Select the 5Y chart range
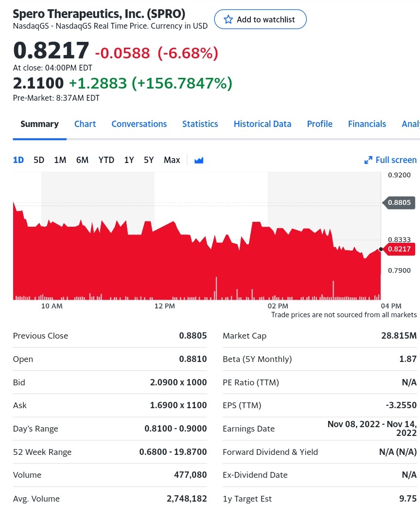This screenshot has width=420, height=524. coord(149,160)
